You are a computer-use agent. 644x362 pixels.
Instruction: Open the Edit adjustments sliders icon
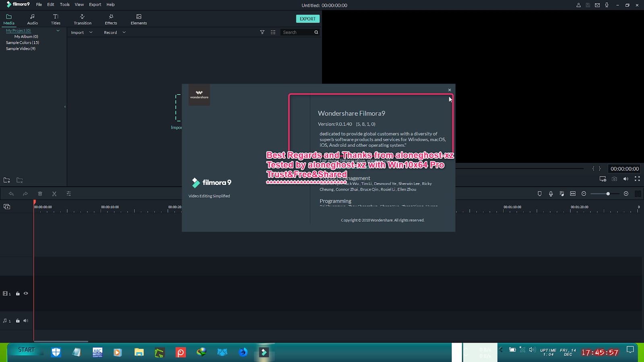point(69,194)
